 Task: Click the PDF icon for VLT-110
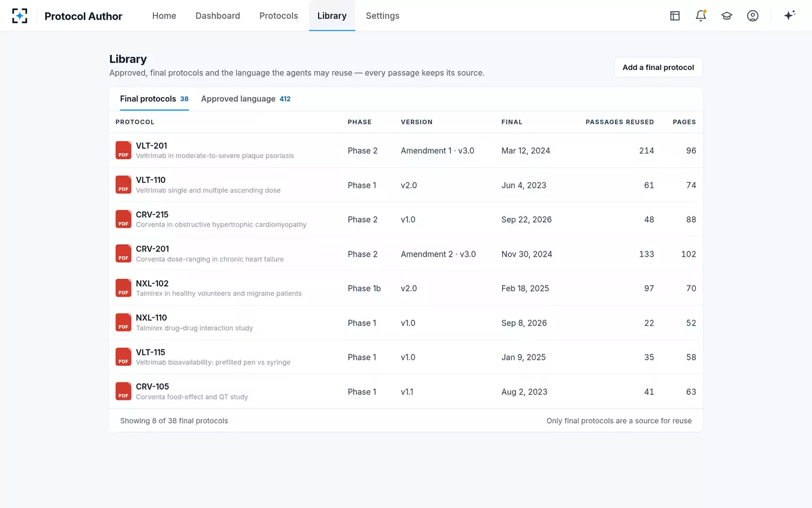(123, 185)
